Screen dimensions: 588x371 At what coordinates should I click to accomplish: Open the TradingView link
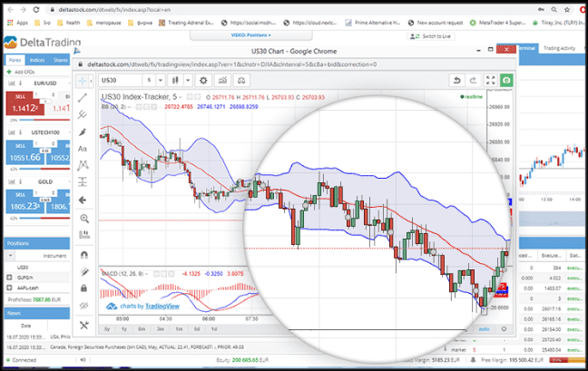[x=162, y=307]
